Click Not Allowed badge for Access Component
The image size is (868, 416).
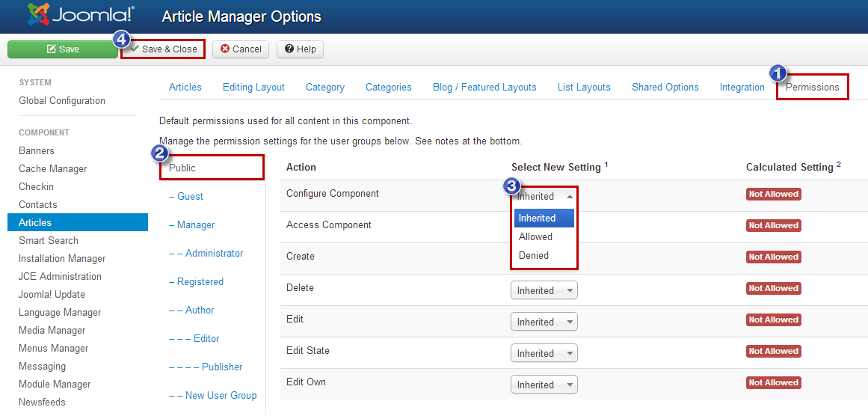pos(774,225)
